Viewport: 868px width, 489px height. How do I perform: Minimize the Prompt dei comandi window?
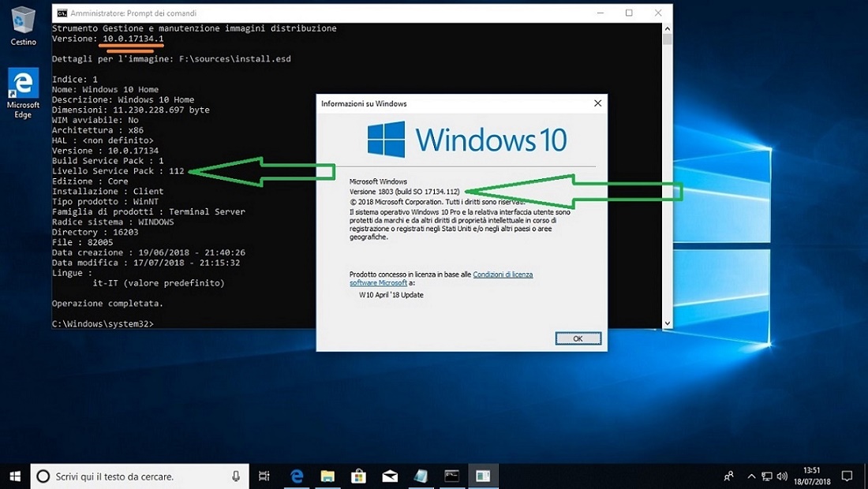[x=600, y=13]
